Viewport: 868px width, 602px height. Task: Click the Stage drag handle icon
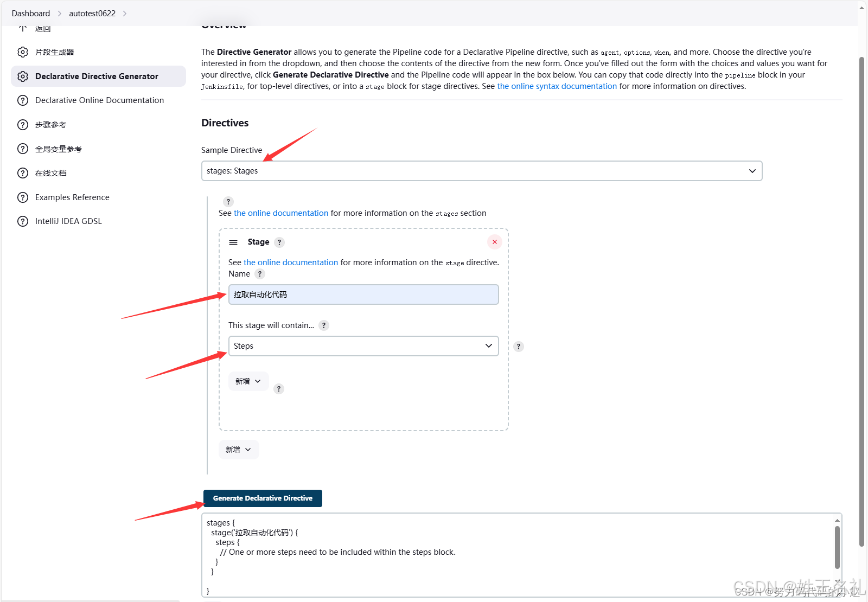tap(233, 242)
